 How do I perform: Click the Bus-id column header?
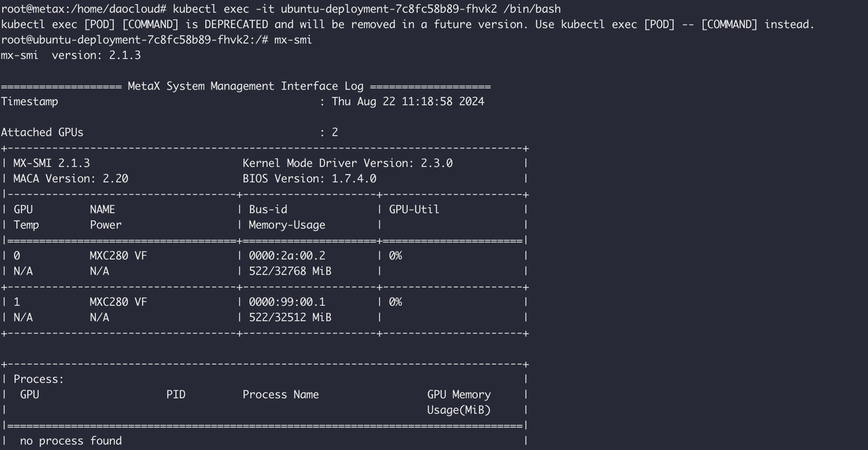268,209
